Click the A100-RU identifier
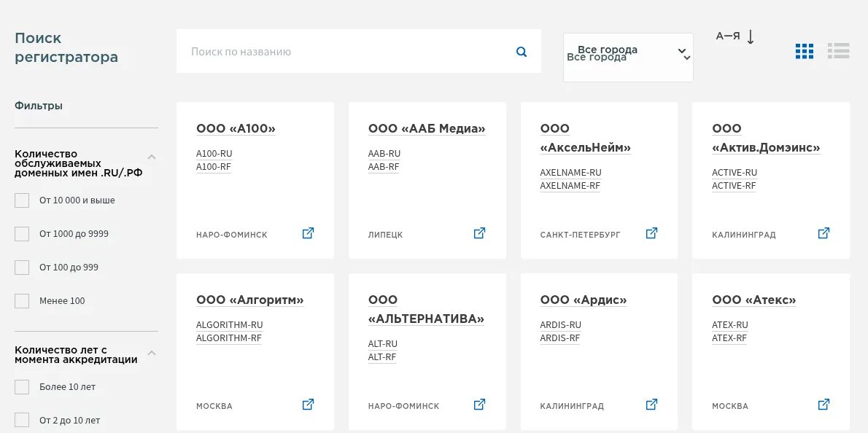The image size is (868, 433). 214,154
